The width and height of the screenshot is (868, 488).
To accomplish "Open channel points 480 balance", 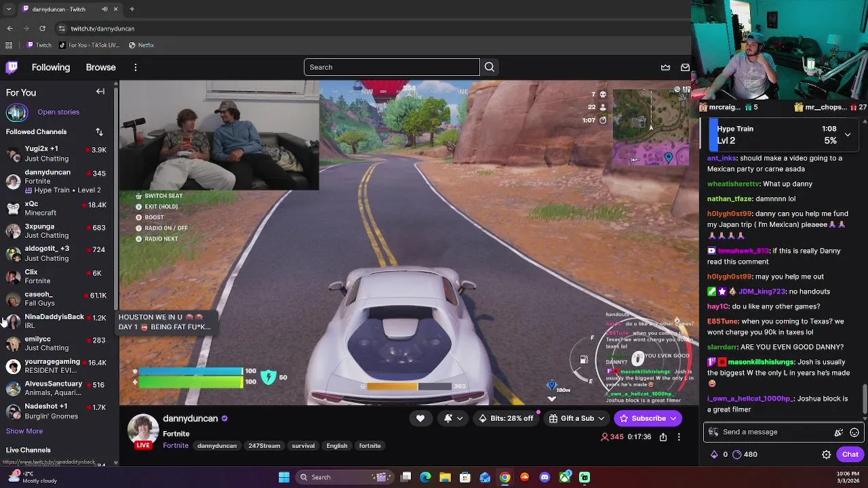I will 745,454.
